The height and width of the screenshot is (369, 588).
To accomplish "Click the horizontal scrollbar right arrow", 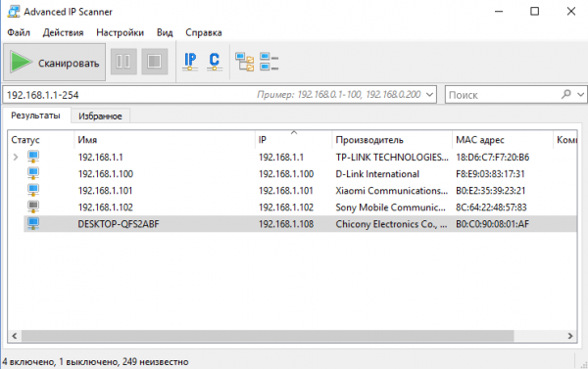I will [570, 336].
